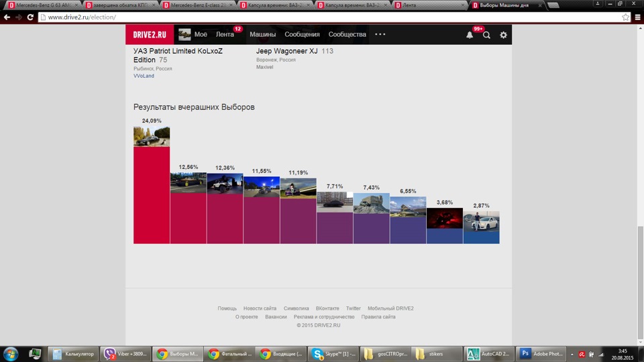This screenshot has height=362, width=644.
Task: Reload page with browser refresh icon
Action: pyautogui.click(x=30, y=17)
